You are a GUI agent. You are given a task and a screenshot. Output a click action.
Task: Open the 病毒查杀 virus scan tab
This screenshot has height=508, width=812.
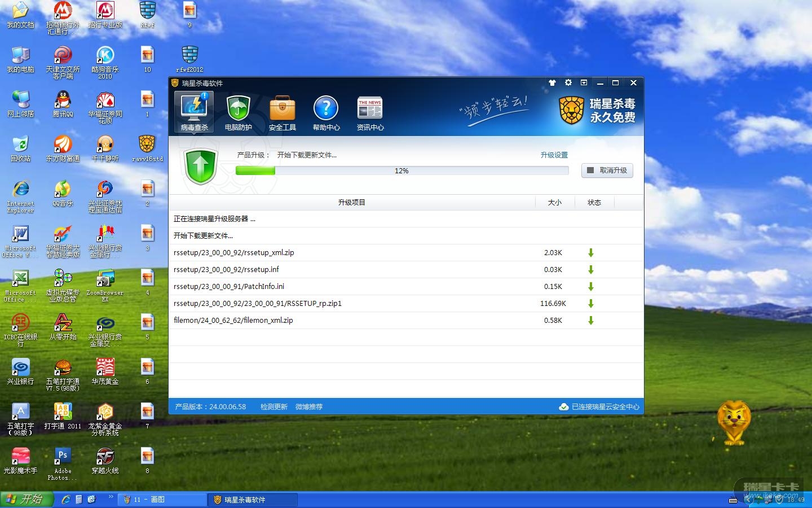(194, 112)
